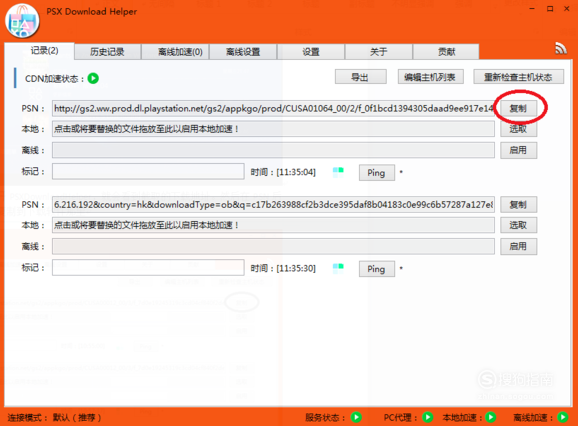
Task: Click the second record's 标记 input field
Action: (148, 268)
